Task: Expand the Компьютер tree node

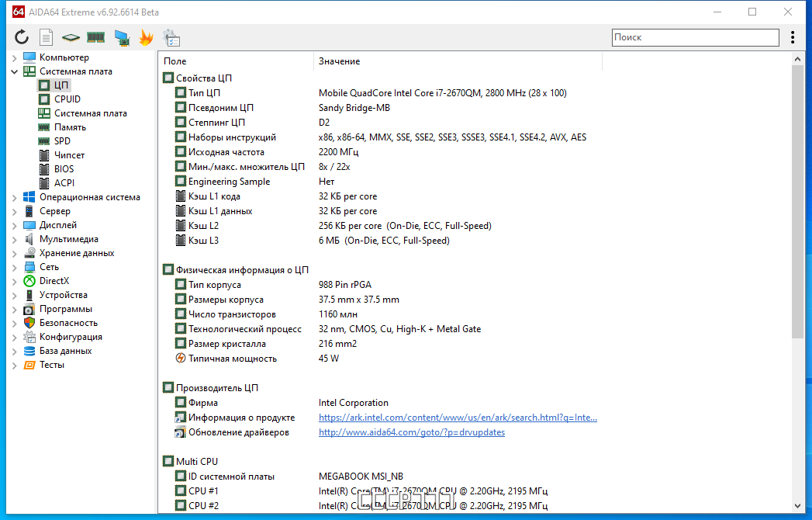Action: [15, 57]
